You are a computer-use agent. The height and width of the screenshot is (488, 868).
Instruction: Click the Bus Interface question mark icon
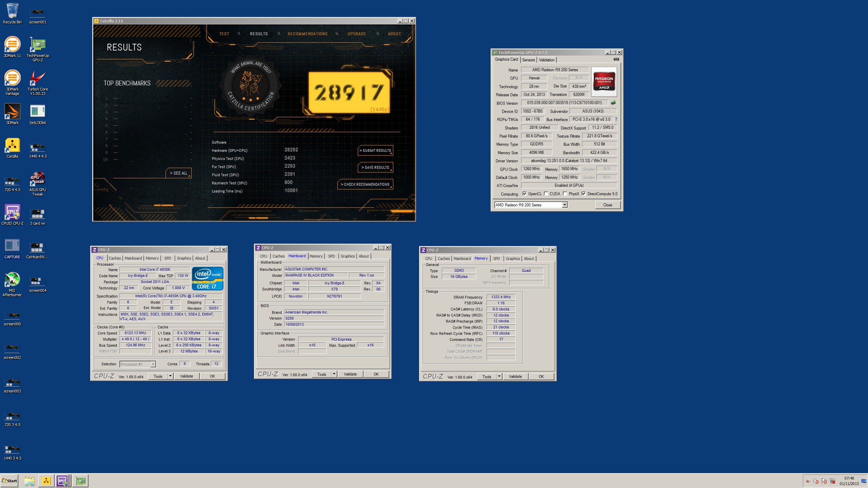point(616,119)
